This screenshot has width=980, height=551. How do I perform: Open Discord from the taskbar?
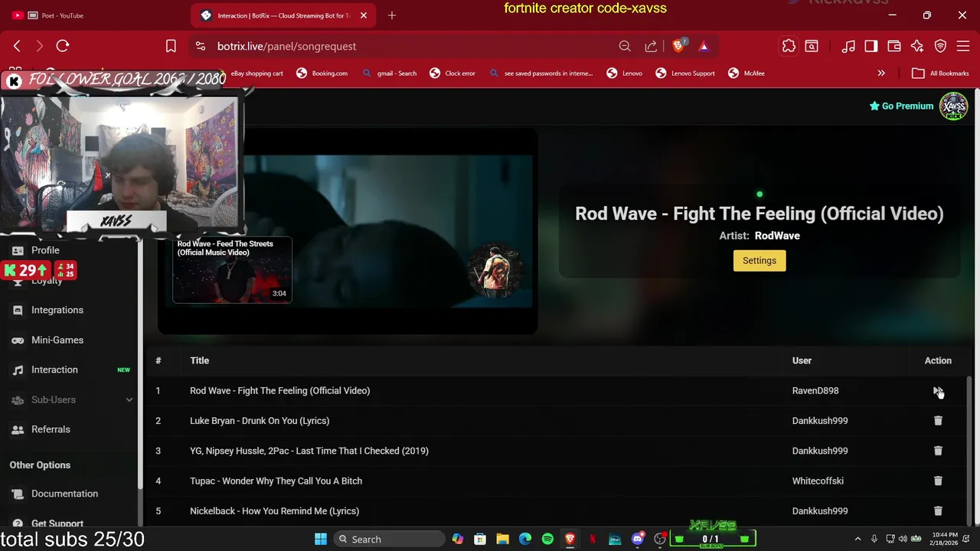[x=638, y=539]
